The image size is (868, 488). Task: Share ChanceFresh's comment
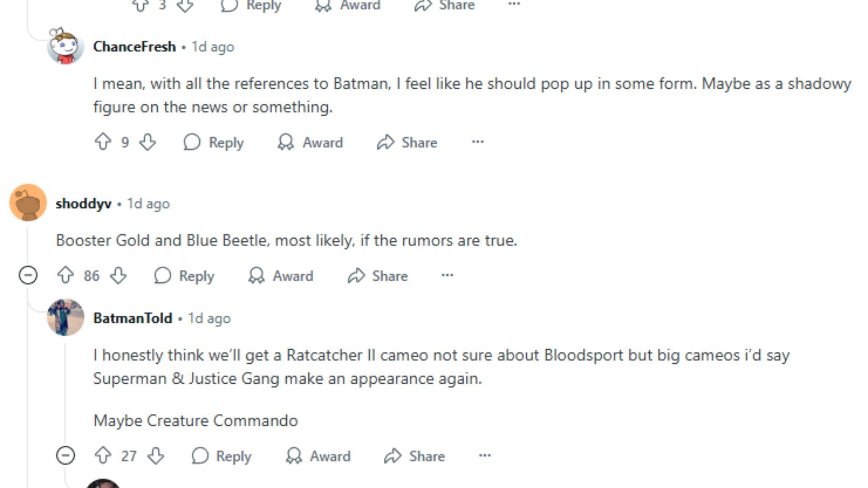pyautogui.click(x=407, y=142)
